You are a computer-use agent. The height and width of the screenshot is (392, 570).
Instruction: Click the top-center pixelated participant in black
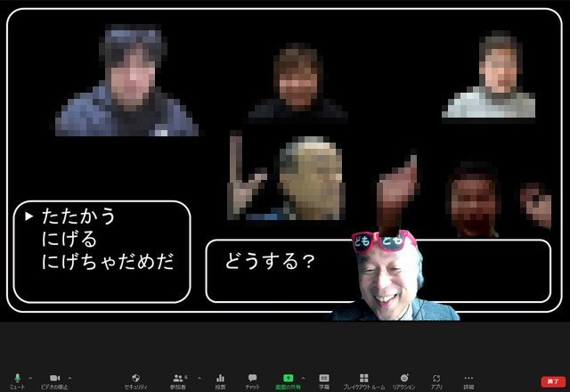tap(298, 83)
